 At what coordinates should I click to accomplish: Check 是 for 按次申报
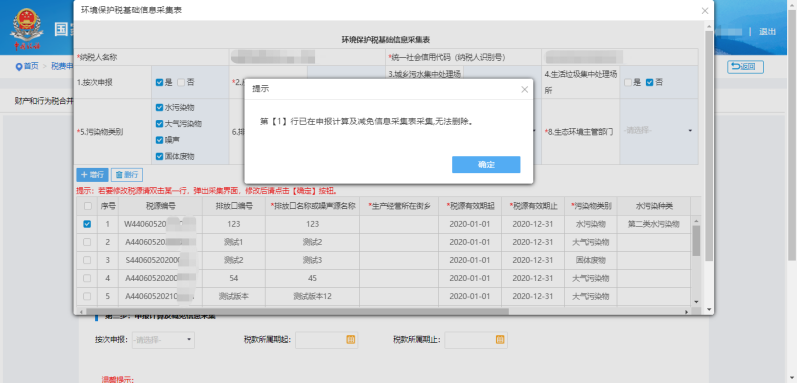tap(160, 82)
